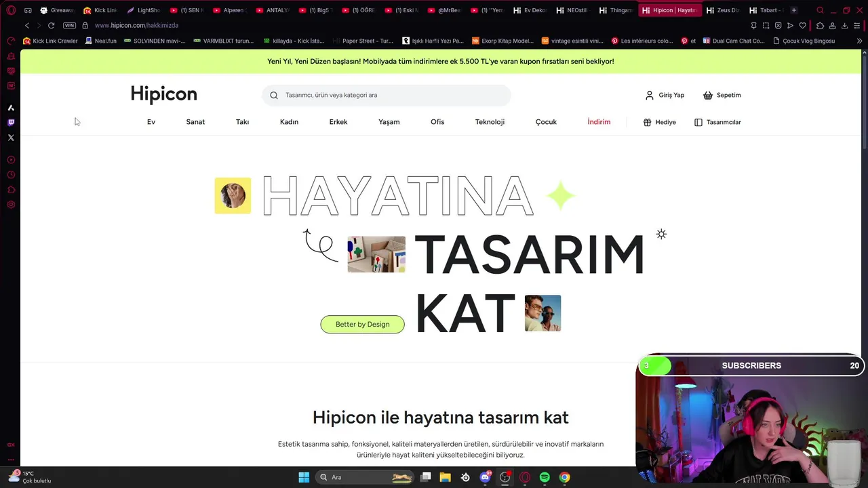Screen dimensions: 868x488
Task: Click the padlock site security icon
Action: pos(85,25)
